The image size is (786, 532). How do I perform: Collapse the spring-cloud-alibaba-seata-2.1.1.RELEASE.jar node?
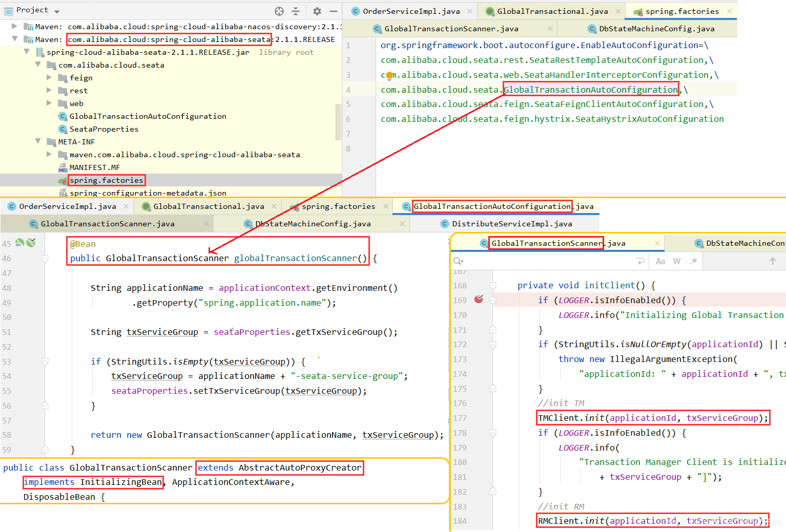tap(27, 52)
